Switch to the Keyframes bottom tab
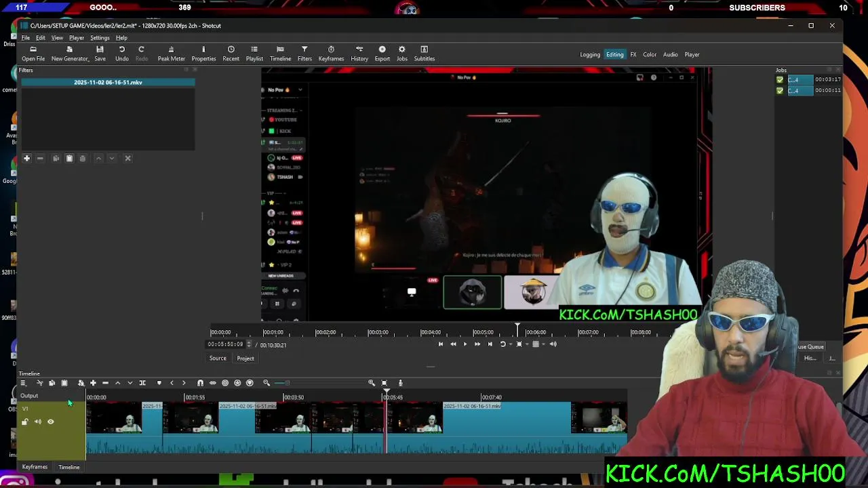Screen dimensions: 868x488 (x=35, y=467)
